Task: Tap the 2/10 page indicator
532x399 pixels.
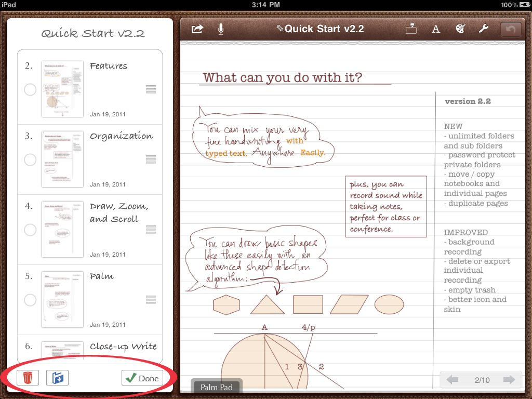Action: click(x=482, y=380)
